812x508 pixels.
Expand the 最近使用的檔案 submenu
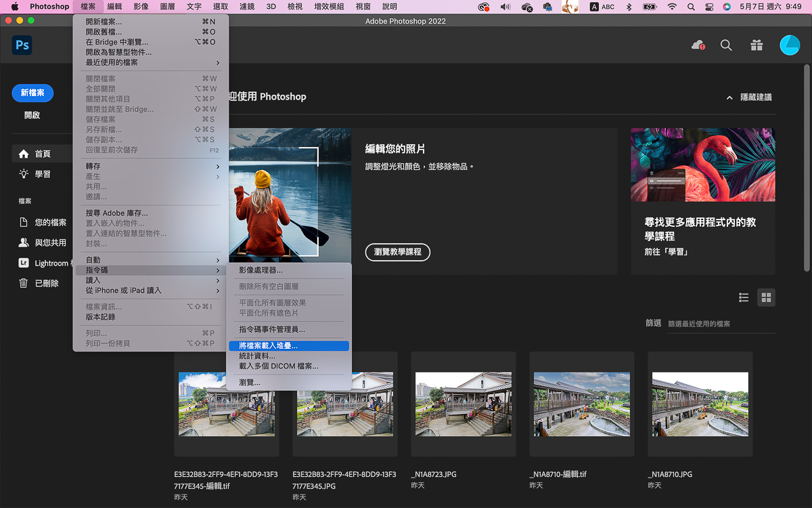pos(150,62)
